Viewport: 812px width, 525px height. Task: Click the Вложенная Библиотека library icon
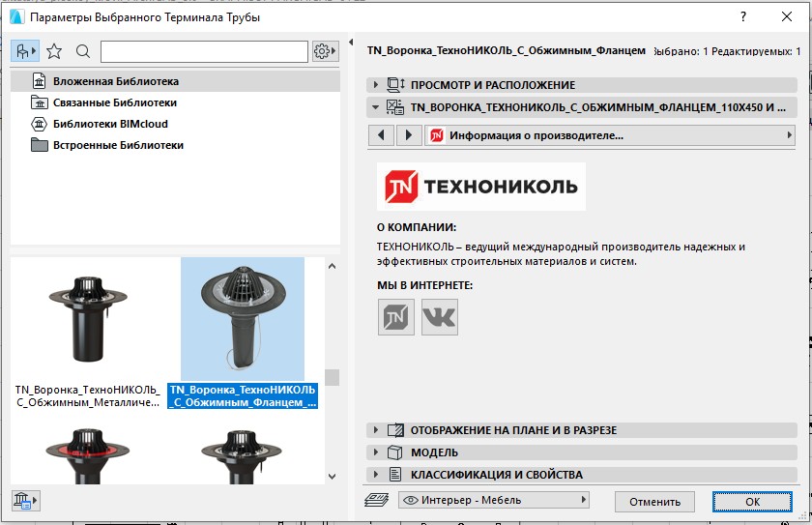pyautogui.click(x=40, y=81)
